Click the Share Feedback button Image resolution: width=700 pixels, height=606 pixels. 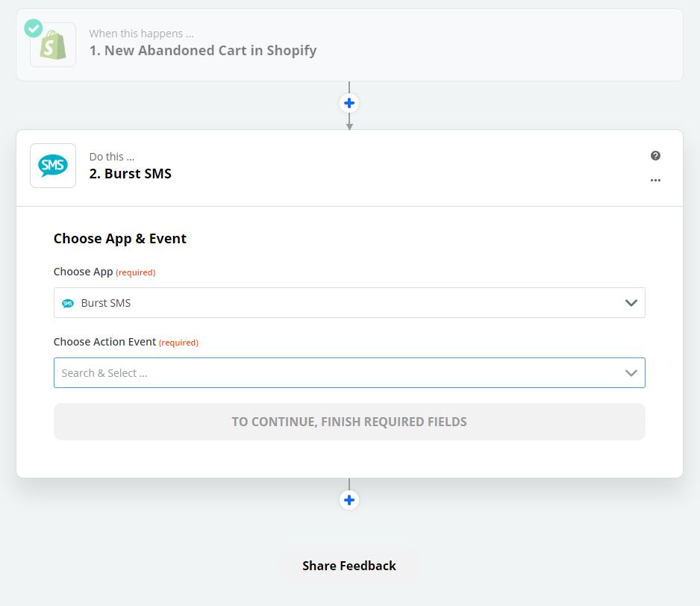tap(349, 566)
